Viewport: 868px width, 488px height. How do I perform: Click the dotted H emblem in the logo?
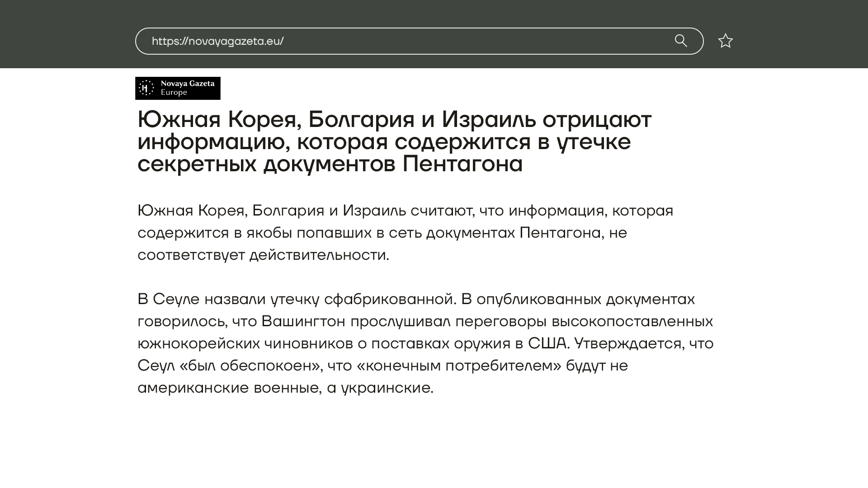click(146, 88)
